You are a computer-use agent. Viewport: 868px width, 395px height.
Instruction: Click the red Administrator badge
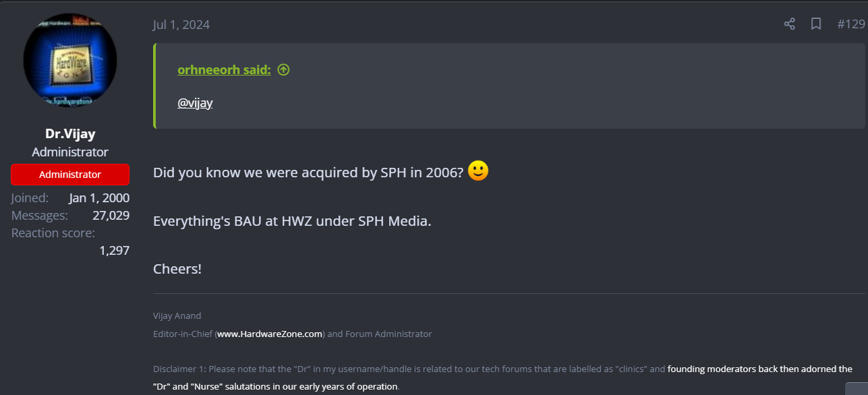70,175
